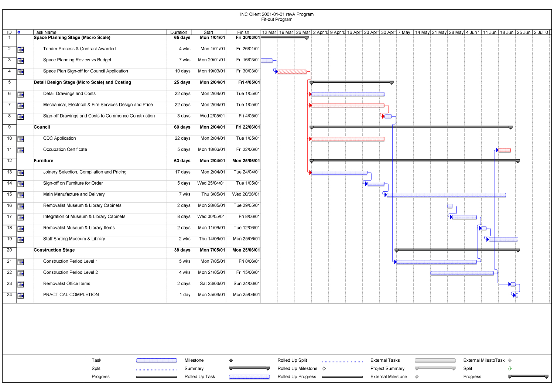Screen dimensions: 554x392
Task: Click the Fit-out Program title text
Action: (x=277, y=20)
